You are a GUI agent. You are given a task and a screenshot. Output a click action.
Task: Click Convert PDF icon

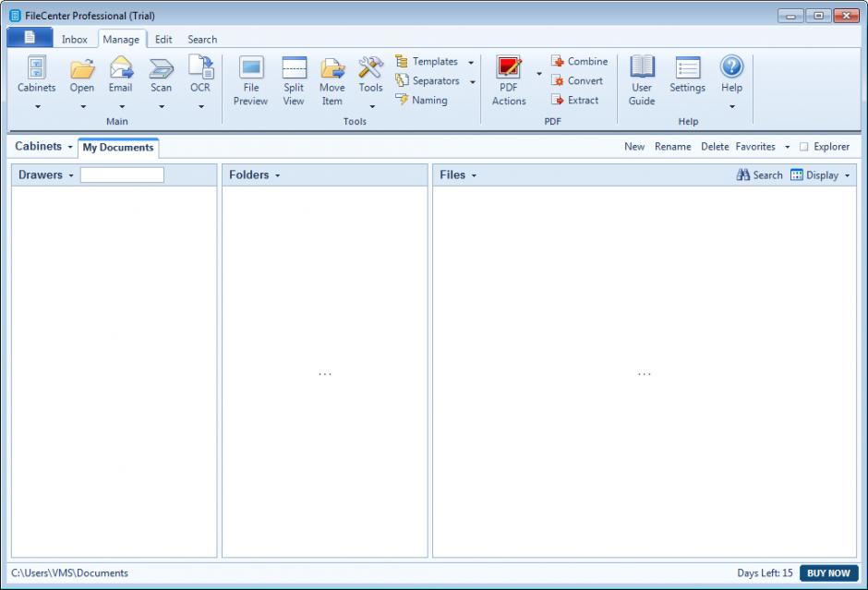[x=557, y=80]
